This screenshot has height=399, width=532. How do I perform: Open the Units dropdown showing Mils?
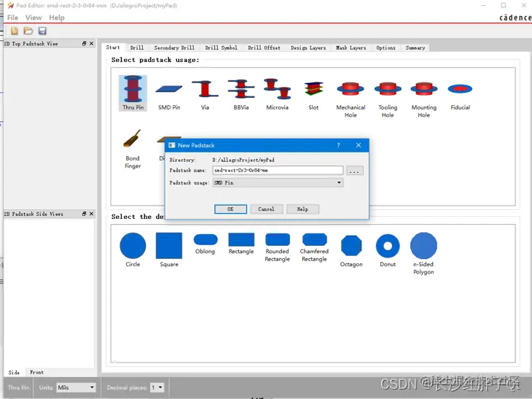76,387
